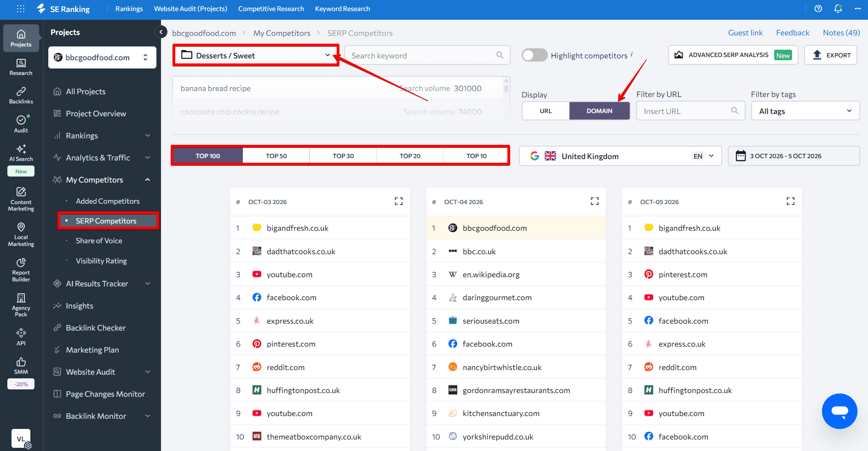Open the chat support bubble
Viewport: 868px width, 451px height.
click(x=839, y=411)
